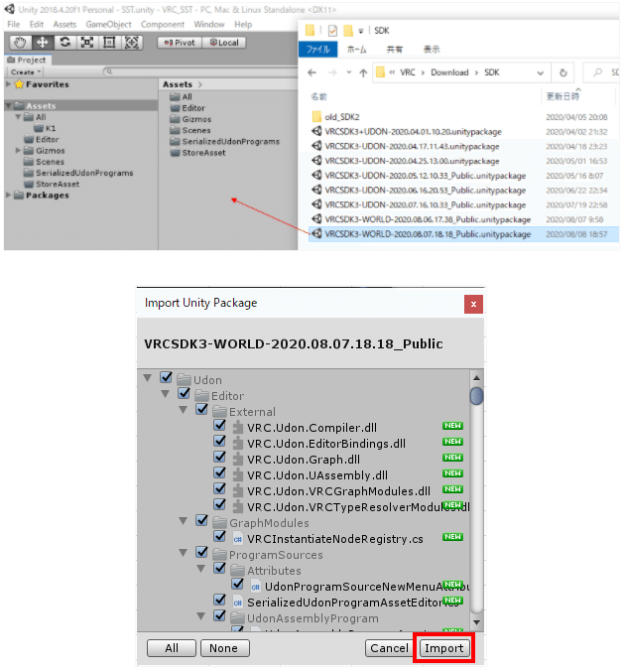Click Unity package icon for VRCSDK3+UDON-2020.04.01.10.20
The width and height of the screenshot is (624, 672).
(x=316, y=131)
